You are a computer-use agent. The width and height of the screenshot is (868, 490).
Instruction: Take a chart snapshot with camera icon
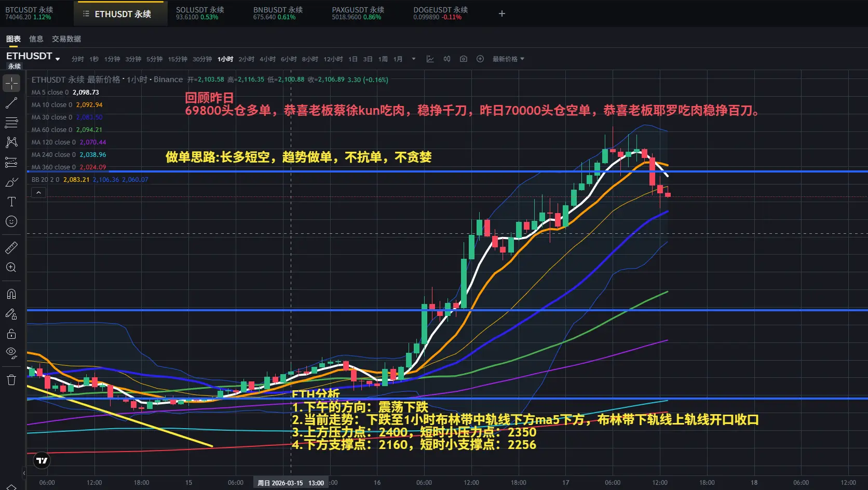[x=464, y=59]
